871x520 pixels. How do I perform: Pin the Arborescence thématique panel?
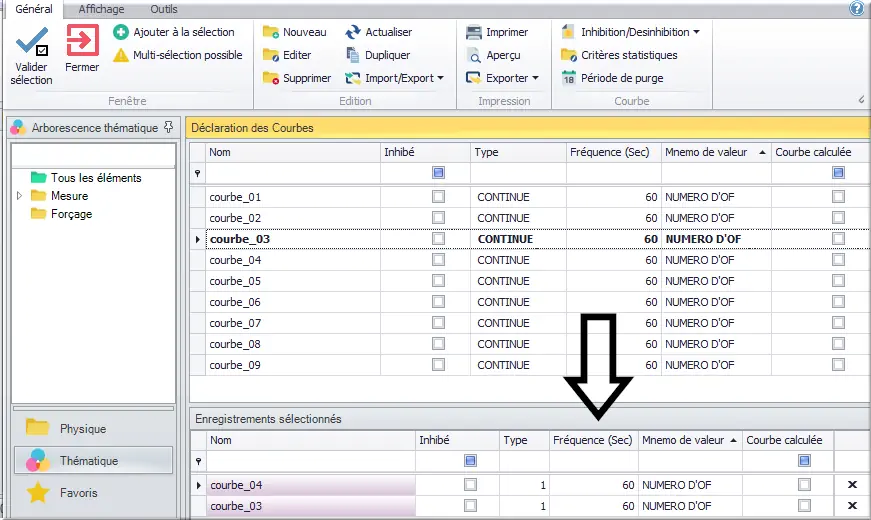pos(168,127)
